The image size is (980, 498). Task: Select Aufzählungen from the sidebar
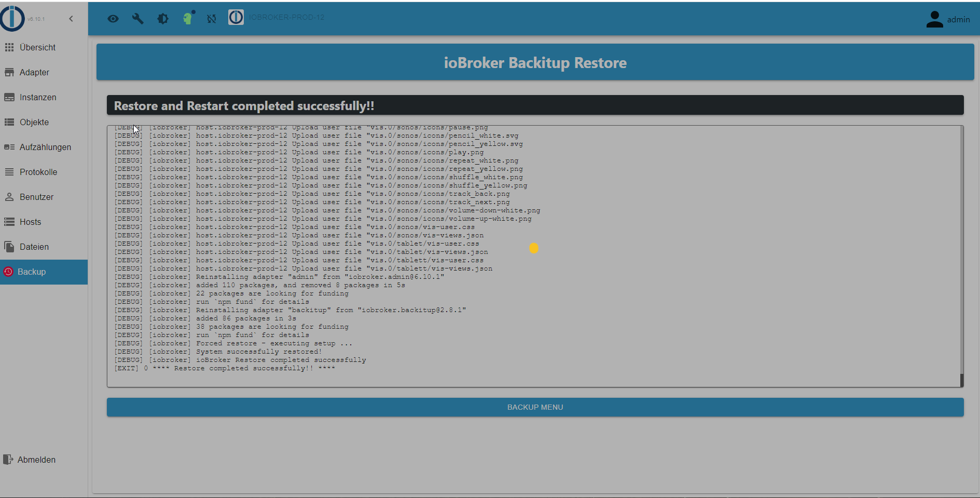[44, 147]
